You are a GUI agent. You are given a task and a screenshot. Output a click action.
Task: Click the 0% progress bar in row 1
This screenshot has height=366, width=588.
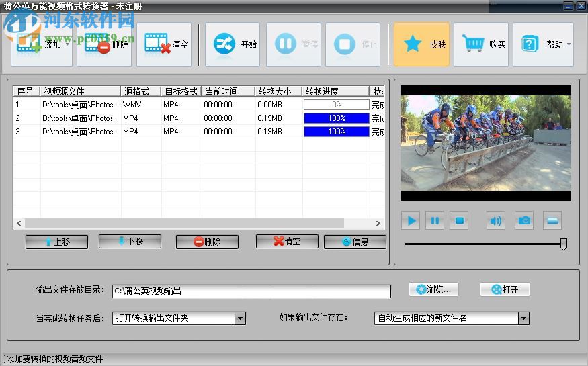click(337, 105)
